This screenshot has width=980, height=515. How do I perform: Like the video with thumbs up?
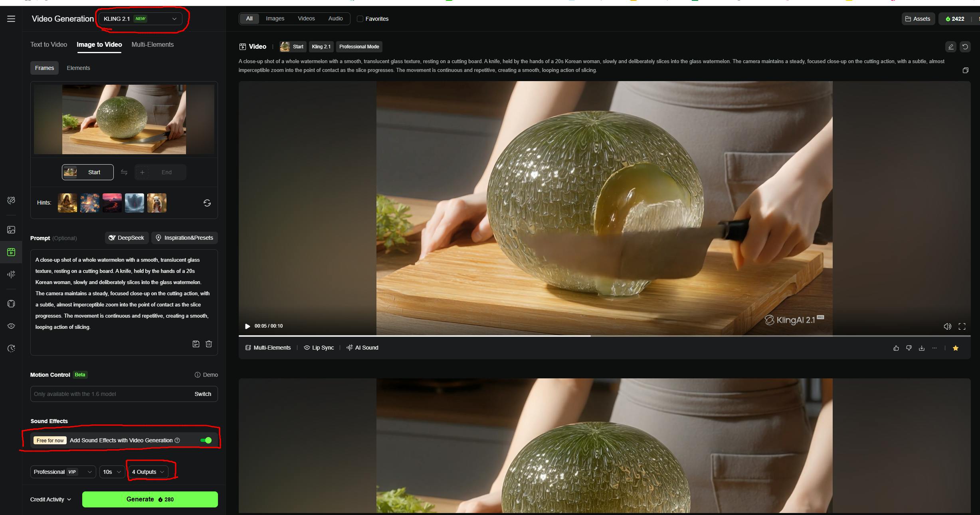896,348
